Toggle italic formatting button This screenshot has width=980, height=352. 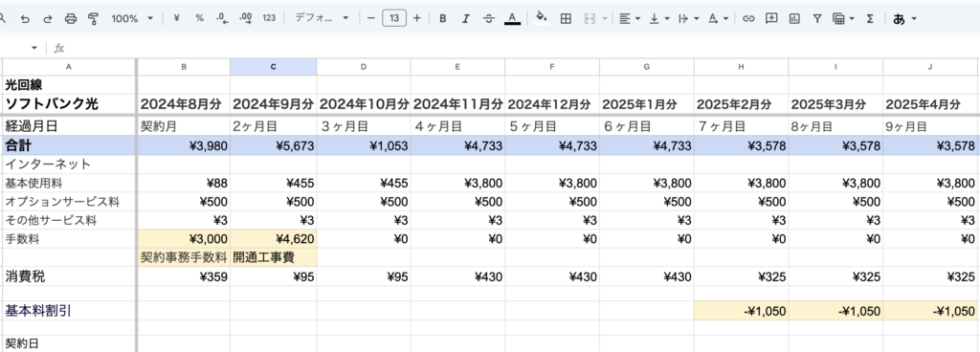click(466, 19)
